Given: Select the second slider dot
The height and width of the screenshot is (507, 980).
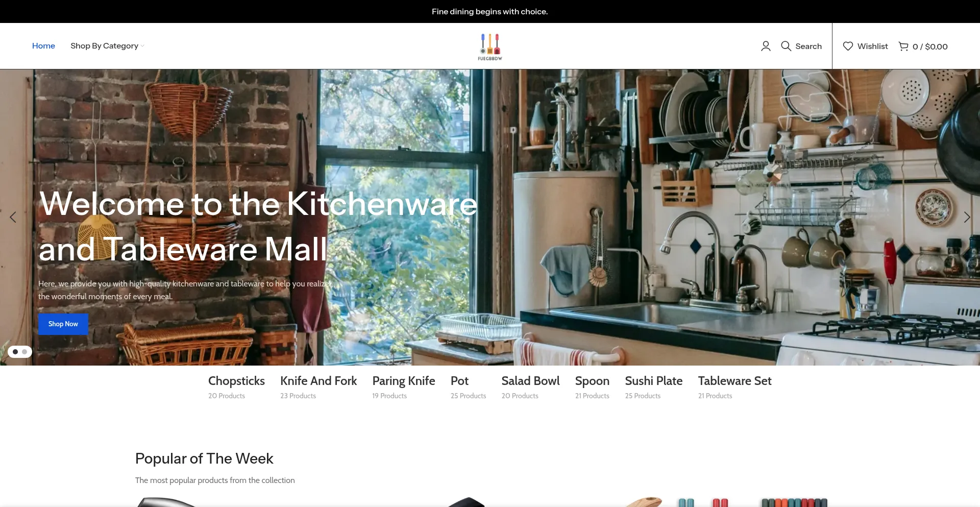Looking at the screenshot, I should [24, 352].
